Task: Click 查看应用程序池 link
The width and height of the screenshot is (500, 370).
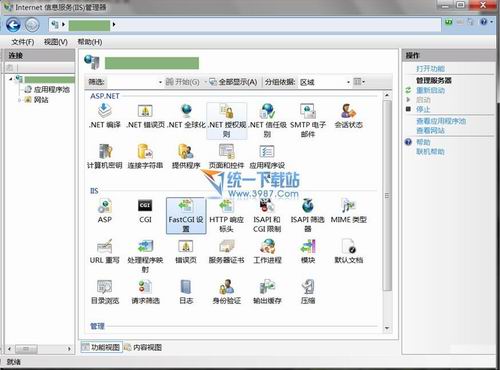Action: [441, 121]
